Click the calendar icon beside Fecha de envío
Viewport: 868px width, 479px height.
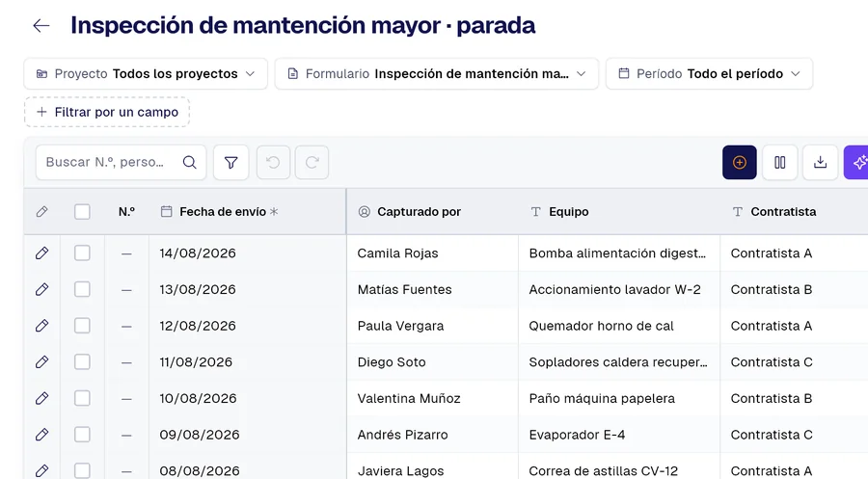click(166, 211)
